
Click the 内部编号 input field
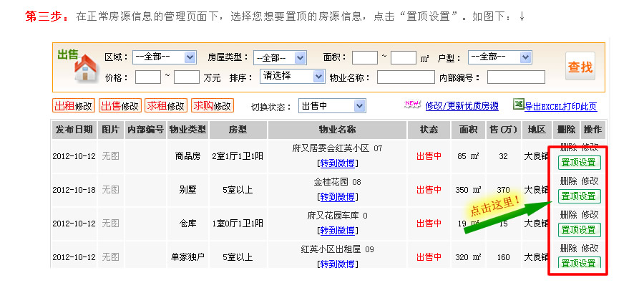[516, 77]
